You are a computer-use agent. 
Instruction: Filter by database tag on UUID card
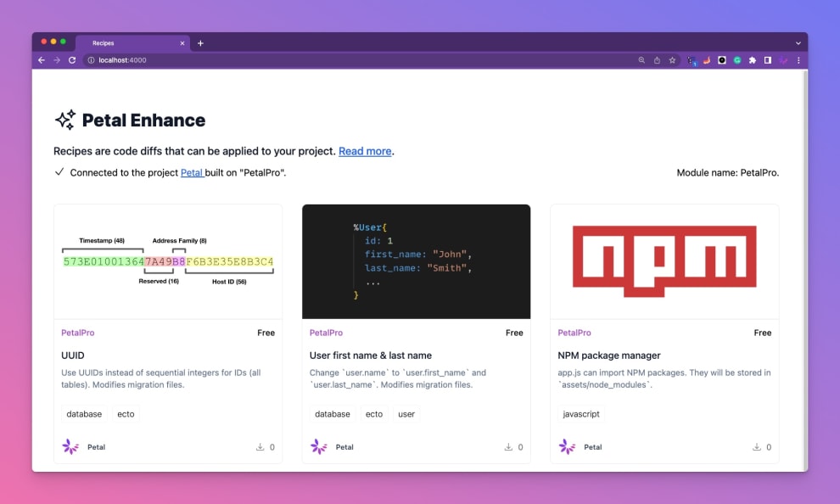(x=84, y=414)
